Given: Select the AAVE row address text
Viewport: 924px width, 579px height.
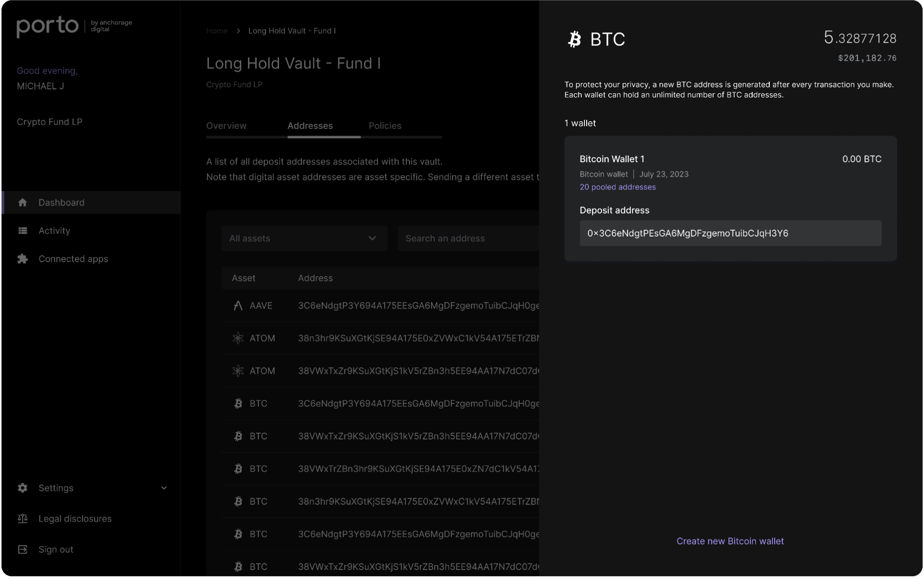Looking at the screenshot, I should [x=418, y=306].
